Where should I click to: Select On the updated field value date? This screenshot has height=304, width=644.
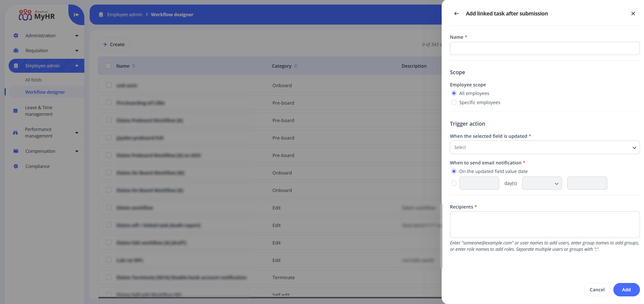pos(454,171)
